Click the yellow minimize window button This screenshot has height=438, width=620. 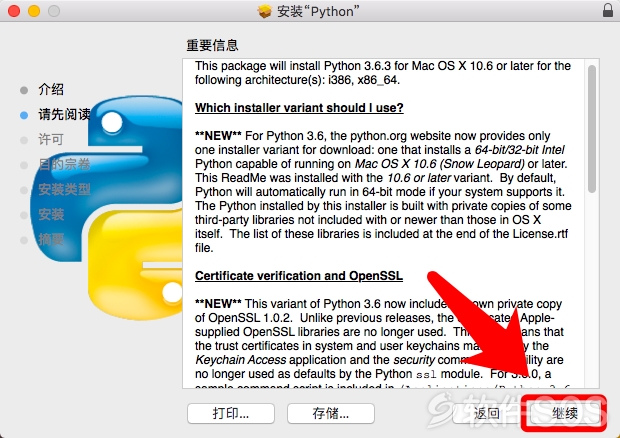[x=34, y=11]
